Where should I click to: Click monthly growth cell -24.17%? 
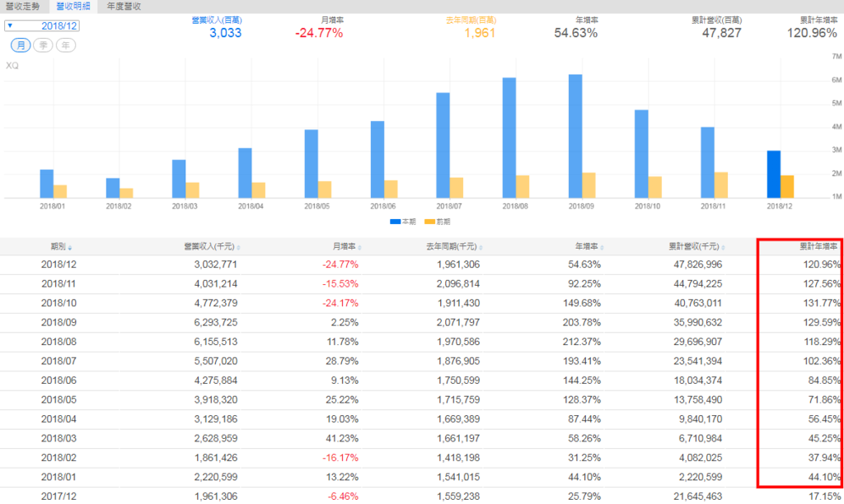click(340, 303)
